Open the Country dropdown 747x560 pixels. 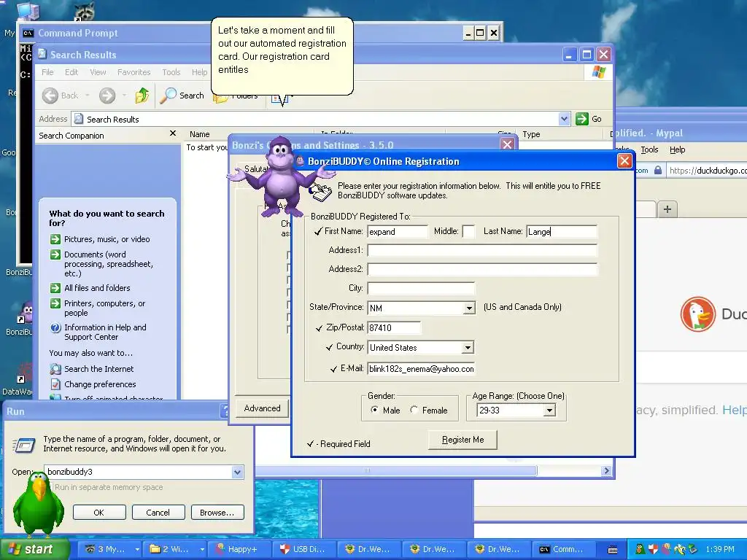click(468, 348)
